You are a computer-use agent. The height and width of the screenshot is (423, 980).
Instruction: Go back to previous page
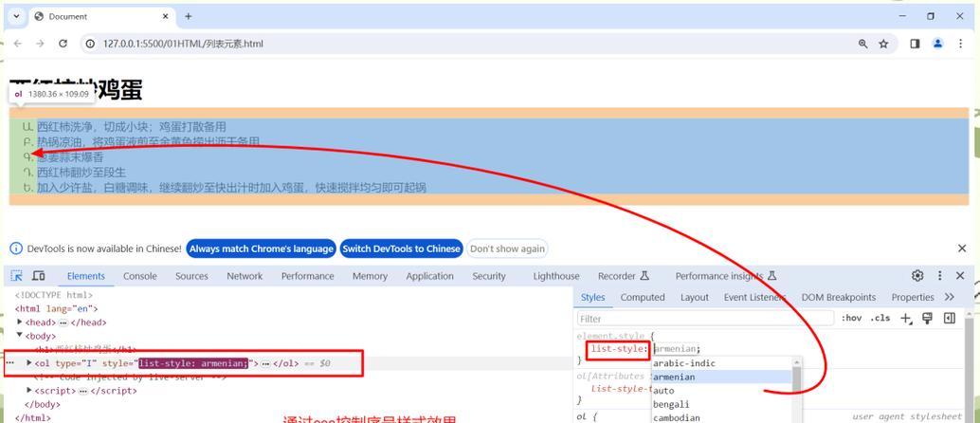[17, 44]
